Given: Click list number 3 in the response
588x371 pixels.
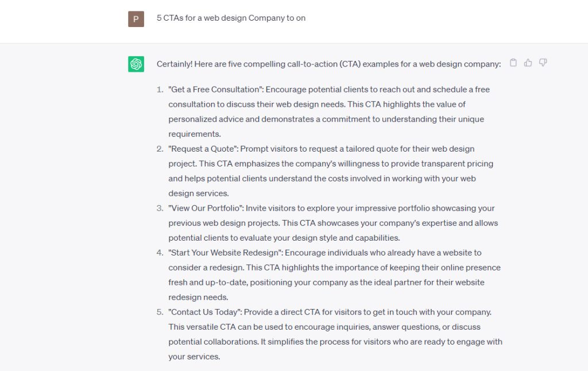Looking at the screenshot, I should point(160,208).
